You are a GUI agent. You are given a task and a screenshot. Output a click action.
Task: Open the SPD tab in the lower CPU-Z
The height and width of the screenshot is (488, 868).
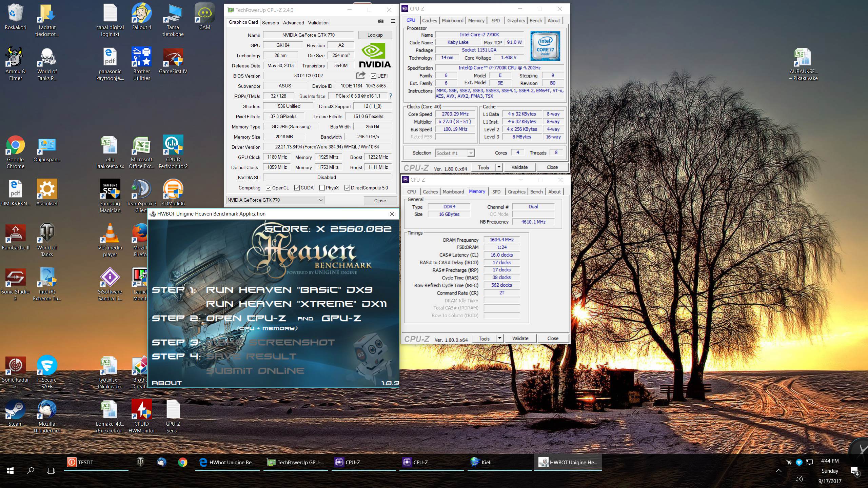[x=496, y=192]
